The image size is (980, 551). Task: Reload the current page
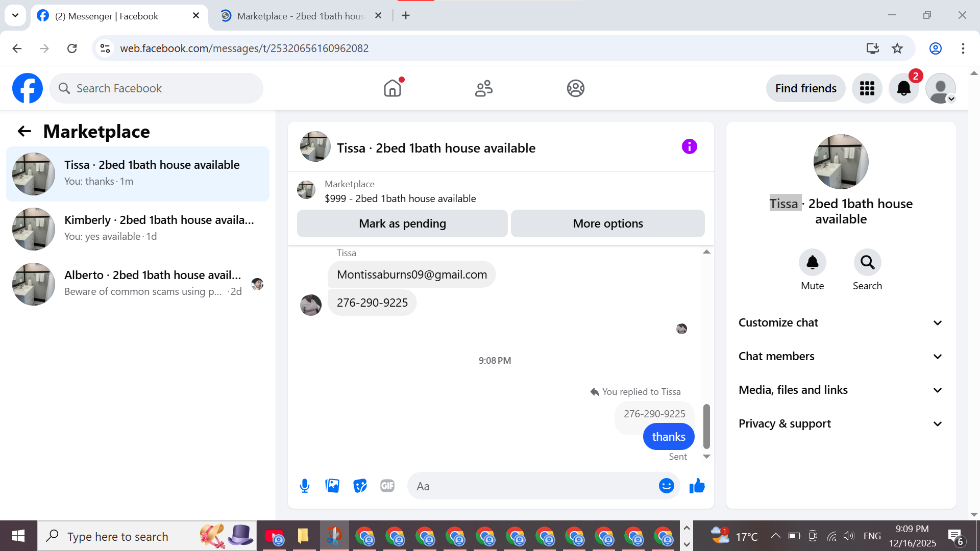tap(72, 48)
